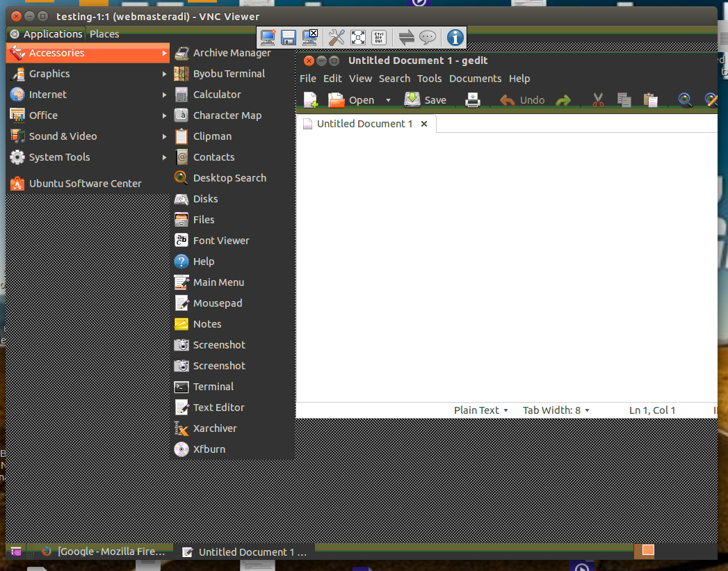The image size is (728, 571).
Task: Open gedit View menu
Action: click(360, 79)
